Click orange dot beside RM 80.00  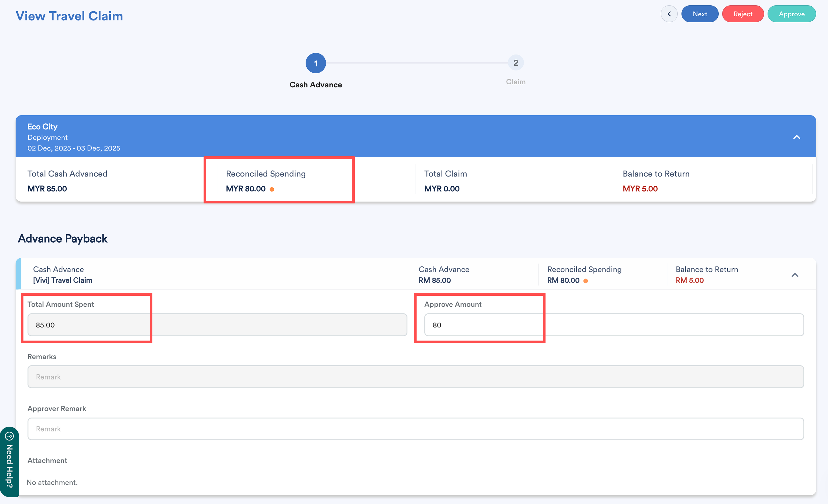(x=585, y=281)
